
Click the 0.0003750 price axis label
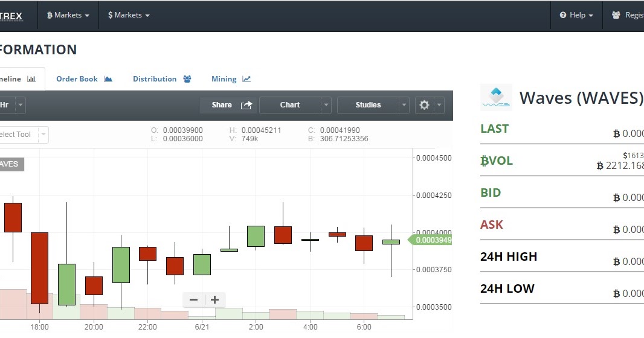434,270
